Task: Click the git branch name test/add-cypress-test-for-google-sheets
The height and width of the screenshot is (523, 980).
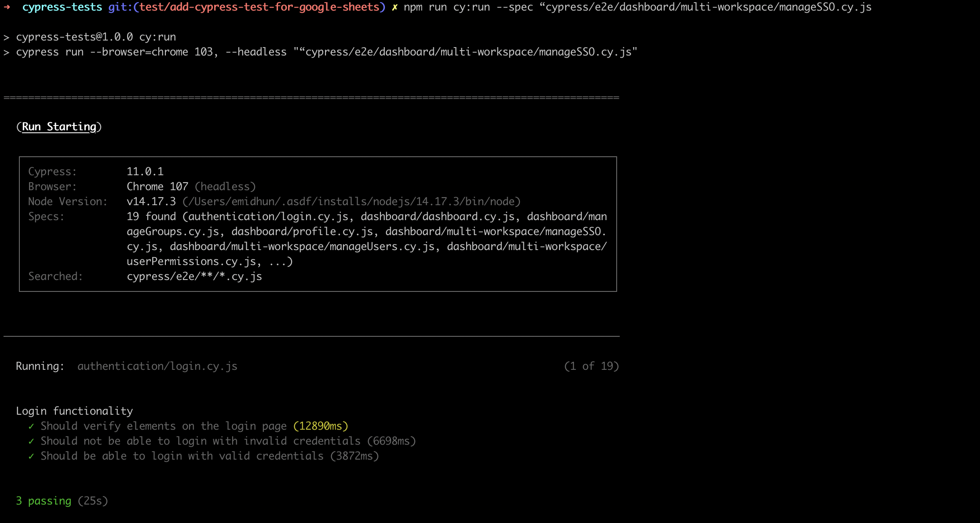Action: [x=259, y=7]
